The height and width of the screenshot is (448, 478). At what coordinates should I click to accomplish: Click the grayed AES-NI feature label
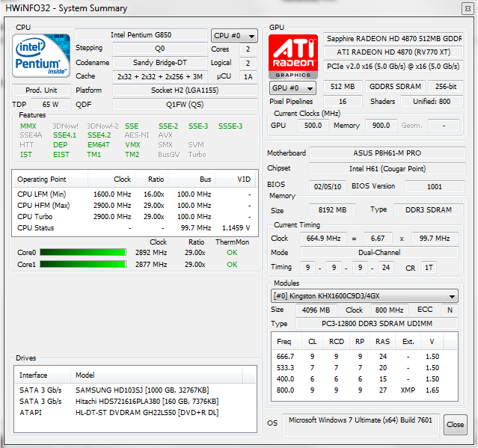[x=137, y=135]
